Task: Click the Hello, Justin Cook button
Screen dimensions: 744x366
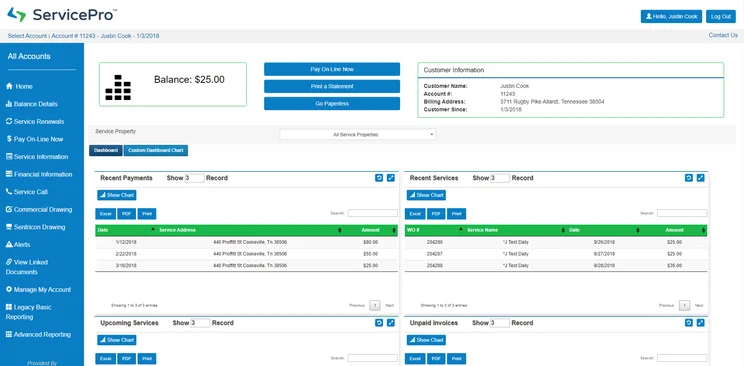Action: 671,16
